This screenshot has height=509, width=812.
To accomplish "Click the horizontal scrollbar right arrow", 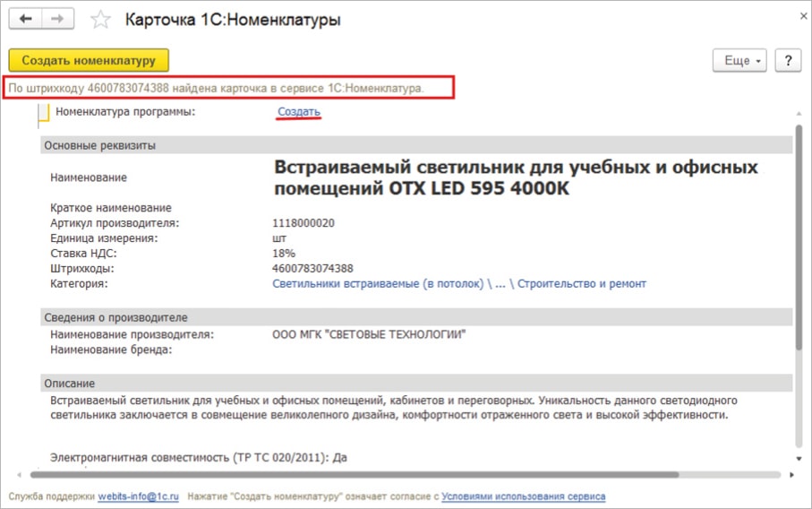I will click(781, 474).
